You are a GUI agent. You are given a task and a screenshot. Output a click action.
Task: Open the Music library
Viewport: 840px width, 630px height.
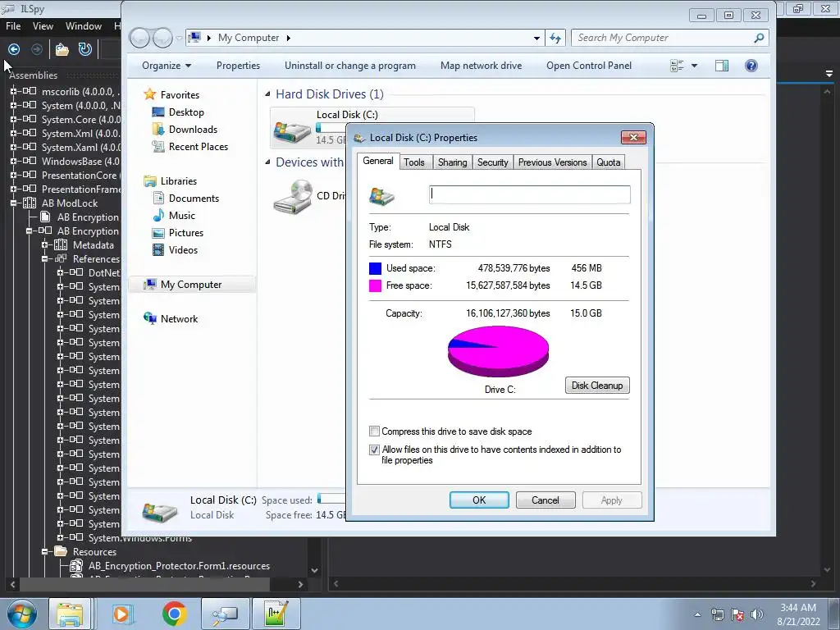coord(181,216)
